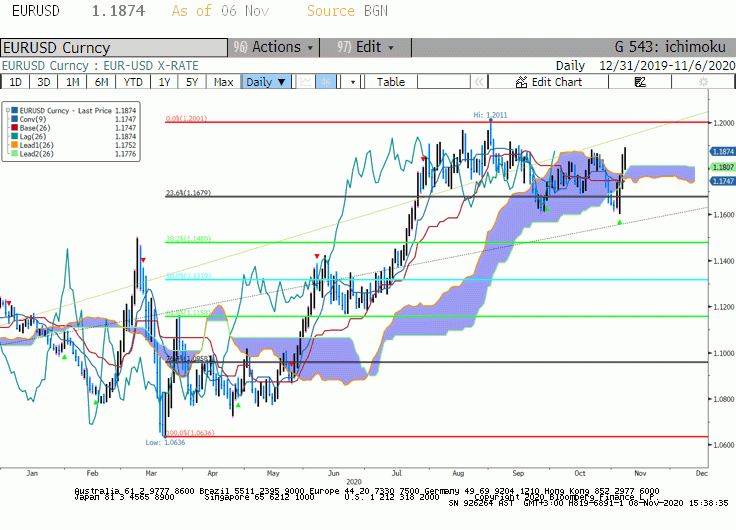Click the EURUSD Curncy security input field

tap(114, 47)
